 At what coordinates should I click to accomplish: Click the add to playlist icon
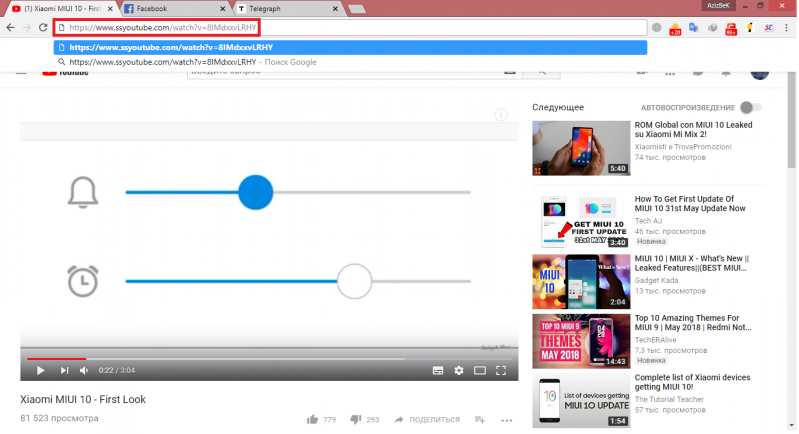tap(480, 419)
